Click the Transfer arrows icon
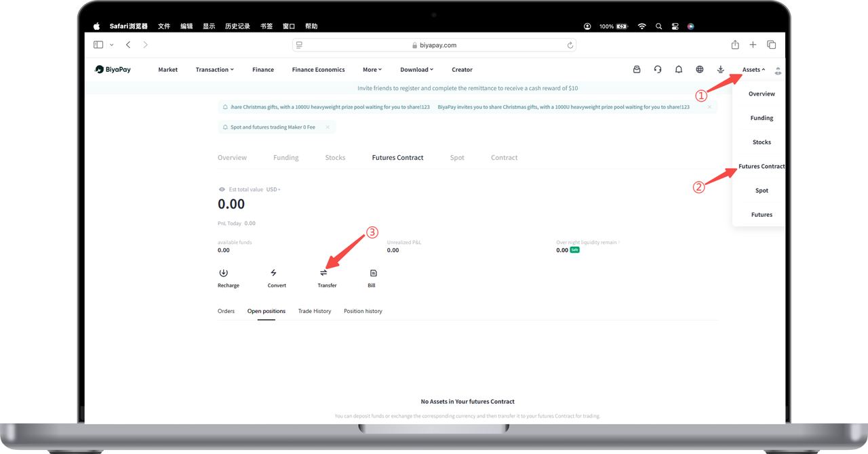 click(x=323, y=273)
